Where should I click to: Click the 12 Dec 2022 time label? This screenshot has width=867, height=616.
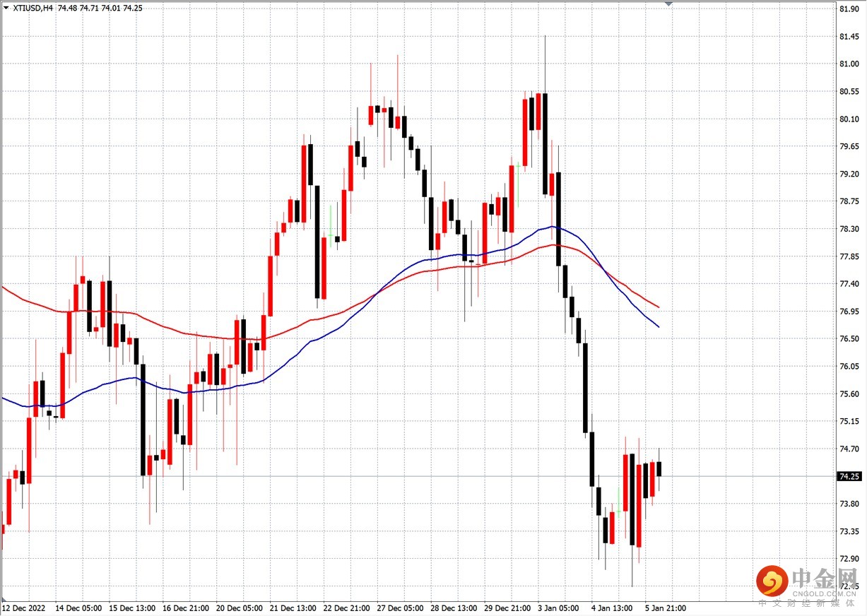23,608
